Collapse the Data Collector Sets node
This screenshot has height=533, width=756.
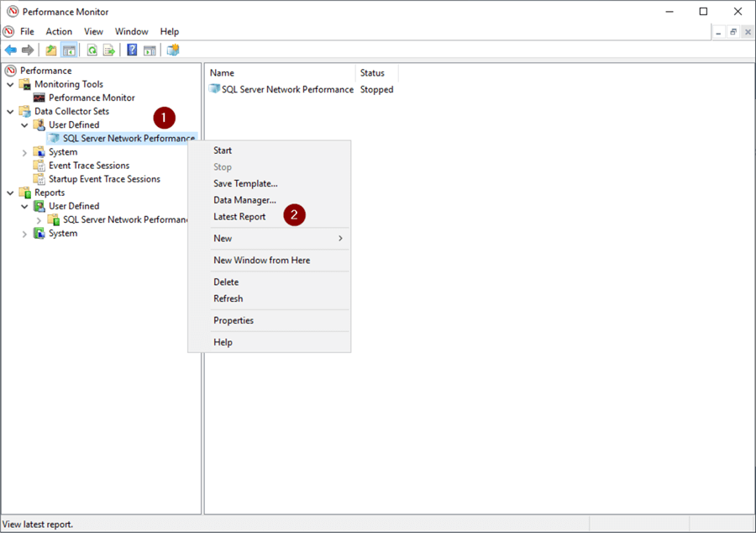pos(10,111)
